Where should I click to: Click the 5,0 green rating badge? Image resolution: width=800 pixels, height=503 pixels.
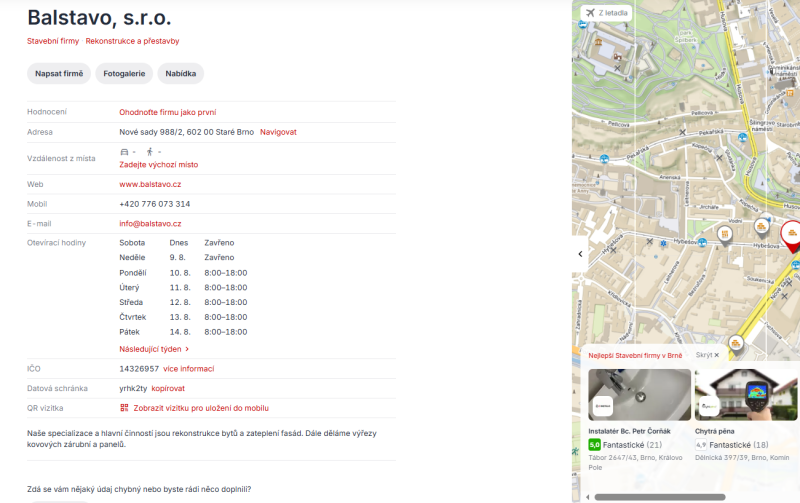tap(594, 445)
